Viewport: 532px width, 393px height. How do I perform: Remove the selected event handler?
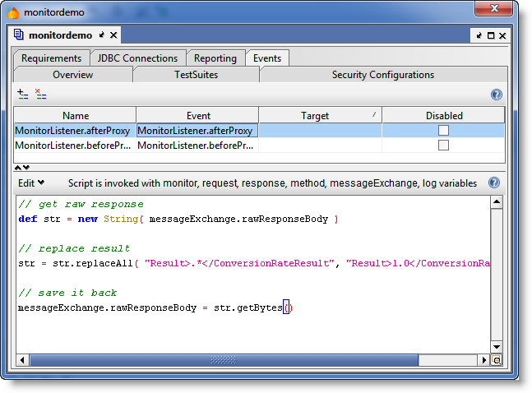click(41, 94)
